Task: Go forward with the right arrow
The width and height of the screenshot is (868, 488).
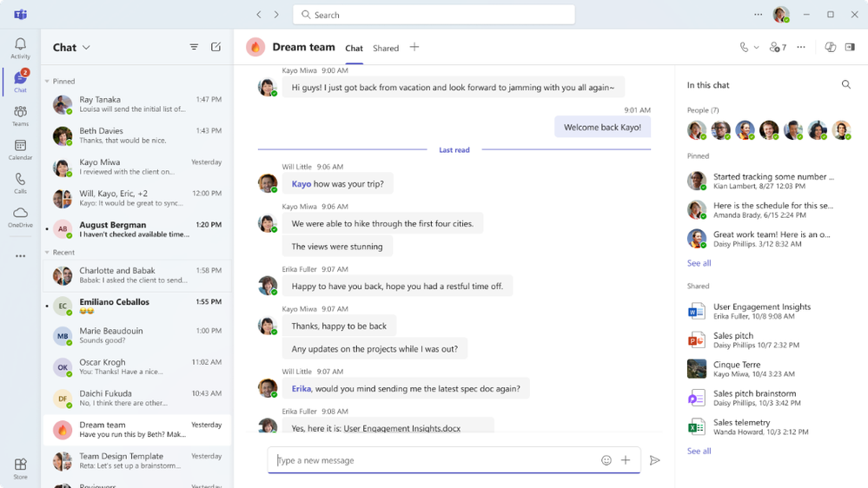Action: point(276,15)
